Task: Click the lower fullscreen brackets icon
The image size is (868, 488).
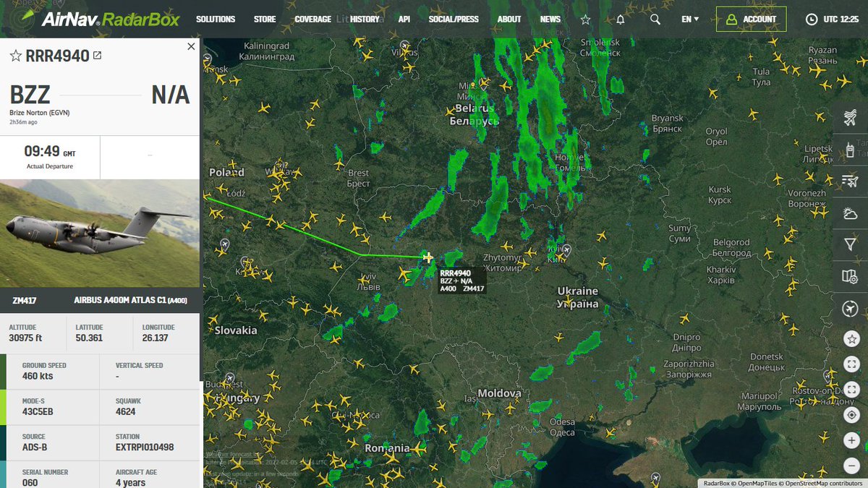Action: (x=851, y=390)
